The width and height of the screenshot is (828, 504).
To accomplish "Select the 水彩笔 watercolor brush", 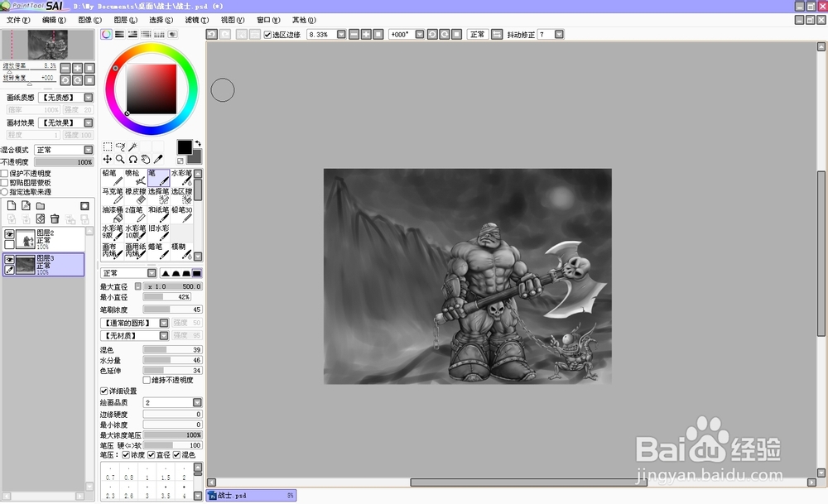I will pos(181,177).
